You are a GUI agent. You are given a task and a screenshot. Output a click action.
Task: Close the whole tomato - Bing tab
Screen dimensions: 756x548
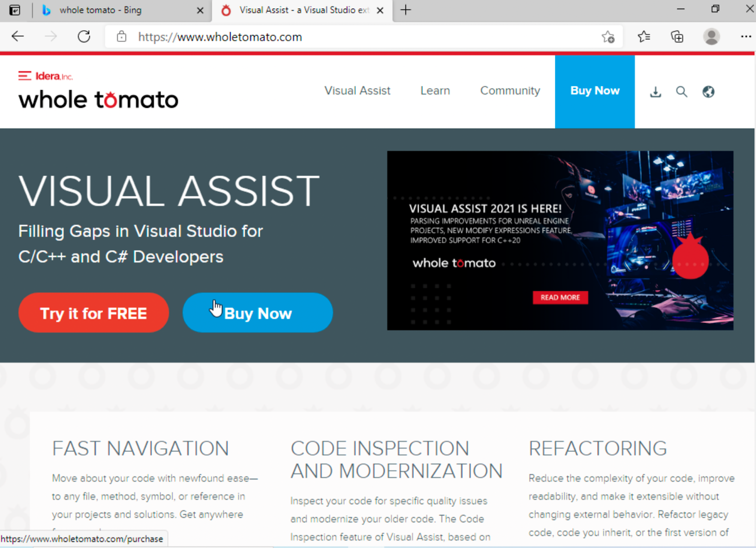click(x=200, y=10)
